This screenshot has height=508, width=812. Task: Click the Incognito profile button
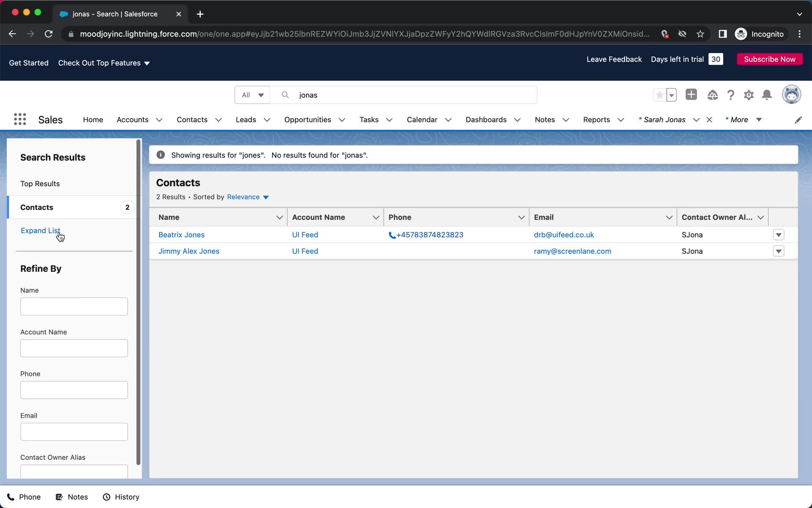(760, 34)
